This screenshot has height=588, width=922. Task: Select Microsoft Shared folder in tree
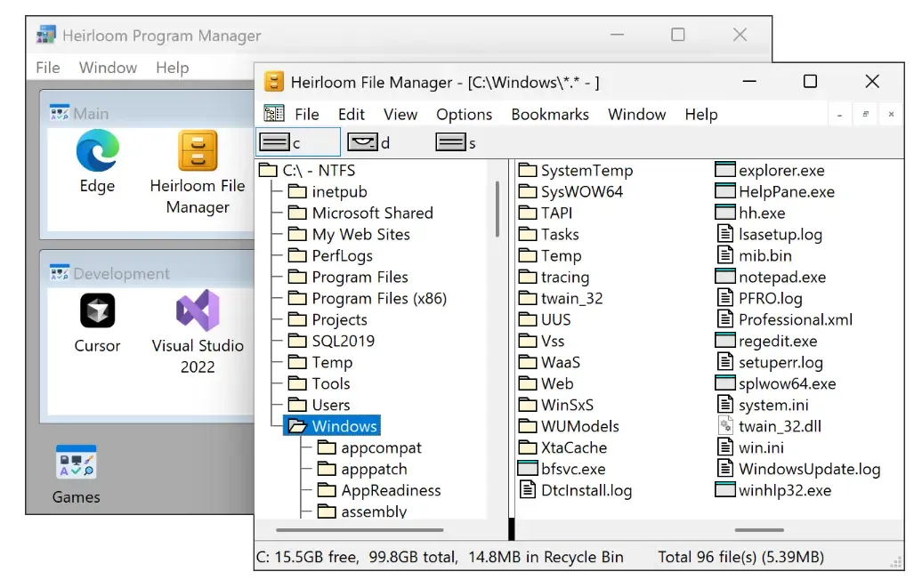pos(360,213)
